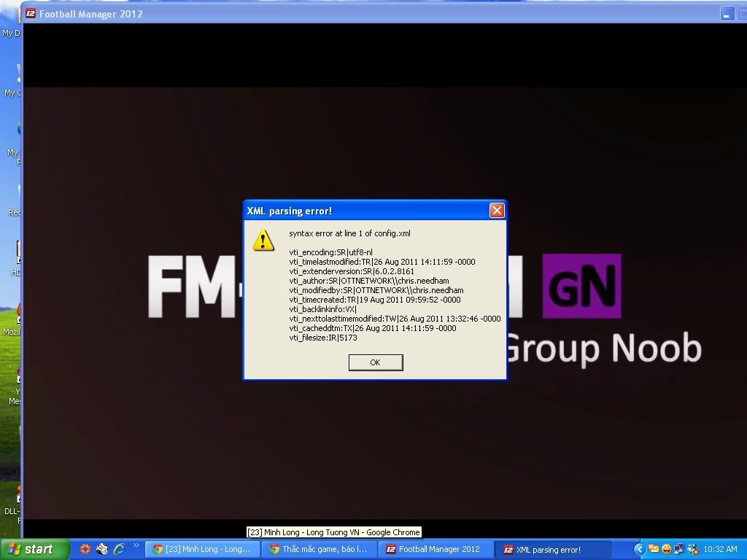Click the 'vti_timelastmodified' line in the dialog

click(x=382, y=262)
